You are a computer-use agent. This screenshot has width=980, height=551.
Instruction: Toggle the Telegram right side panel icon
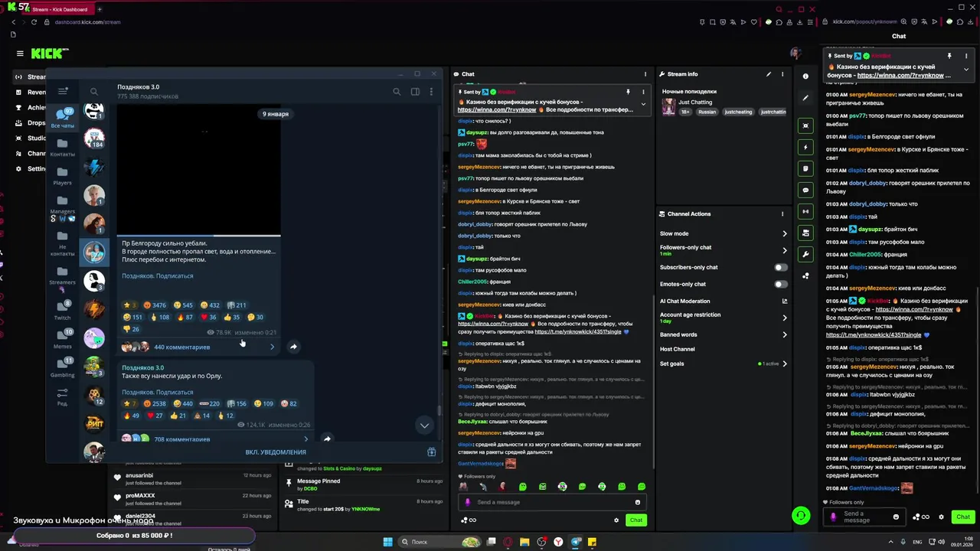(415, 92)
